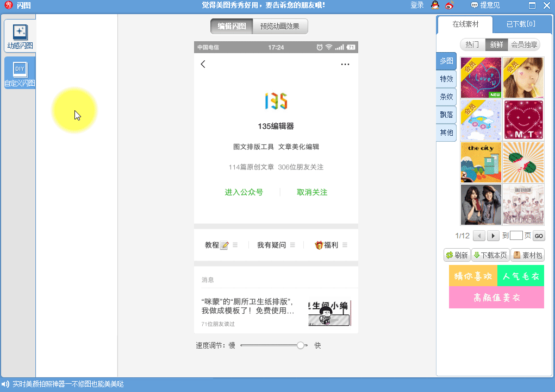
Task: Select the 自定义闪图 DIY icon
Action: [x=20, y=73]
